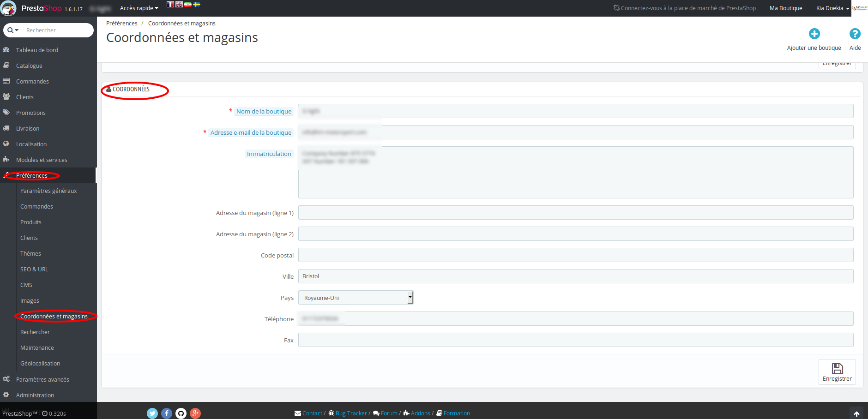868x419 pixels.
Task: Open the Google Plus footer icon
Action: tap(195, 413)
